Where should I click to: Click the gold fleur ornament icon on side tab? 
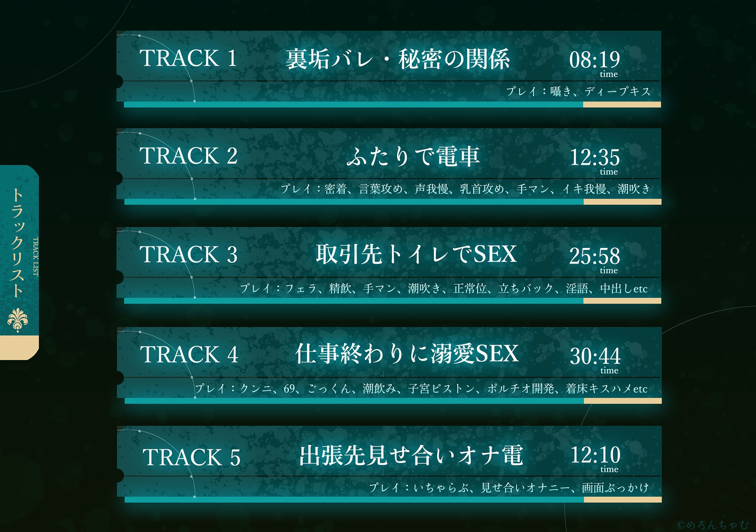pos(18,320)
